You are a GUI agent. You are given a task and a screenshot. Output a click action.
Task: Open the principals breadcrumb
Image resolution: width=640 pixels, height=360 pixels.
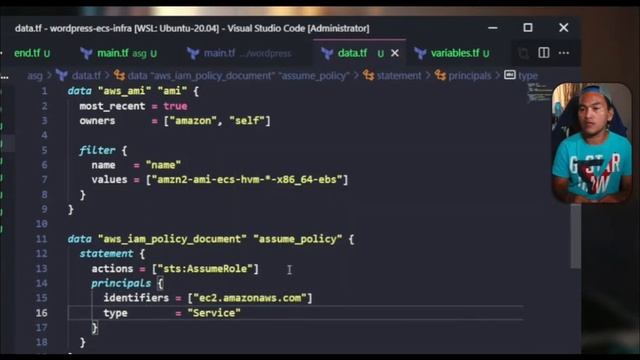pyautogui.click(x=470, y=76)
